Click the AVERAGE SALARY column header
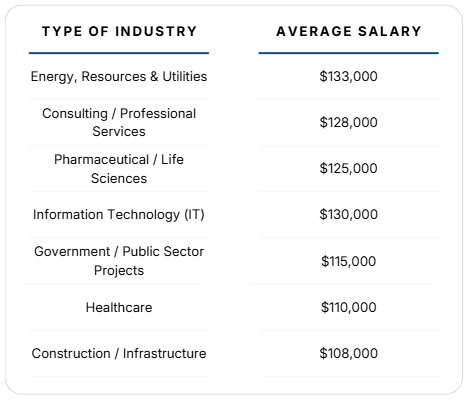 [349, 31]
